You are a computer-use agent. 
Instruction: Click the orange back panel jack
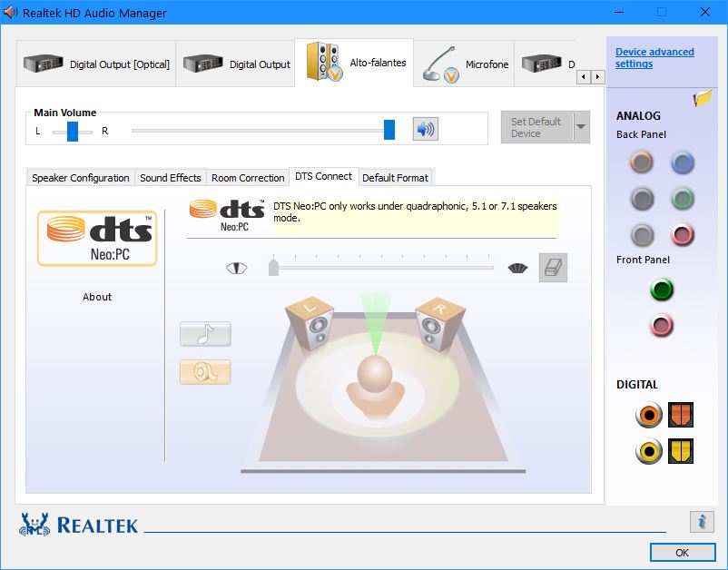642,162
